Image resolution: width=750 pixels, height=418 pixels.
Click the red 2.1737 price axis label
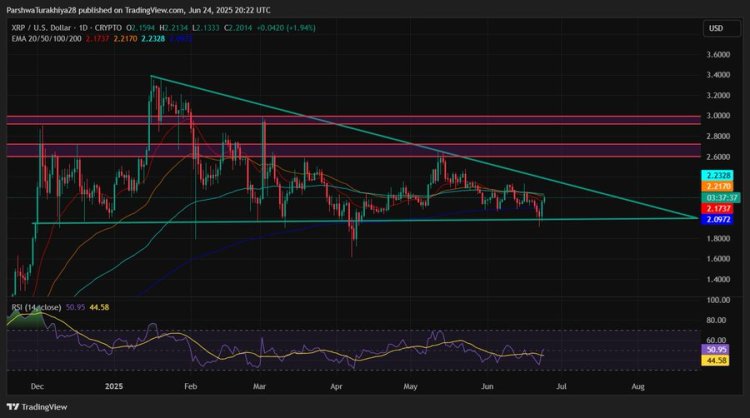[x=719, y=208]
